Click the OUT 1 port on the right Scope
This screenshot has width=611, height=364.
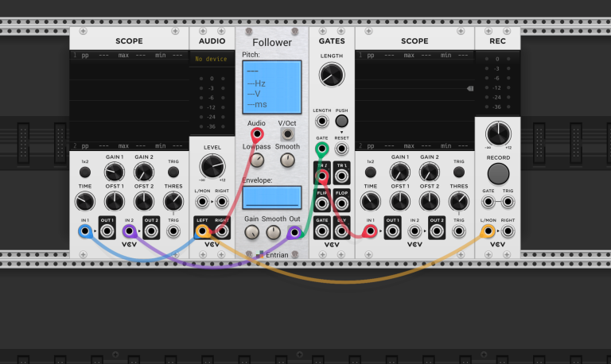(392, 231)
